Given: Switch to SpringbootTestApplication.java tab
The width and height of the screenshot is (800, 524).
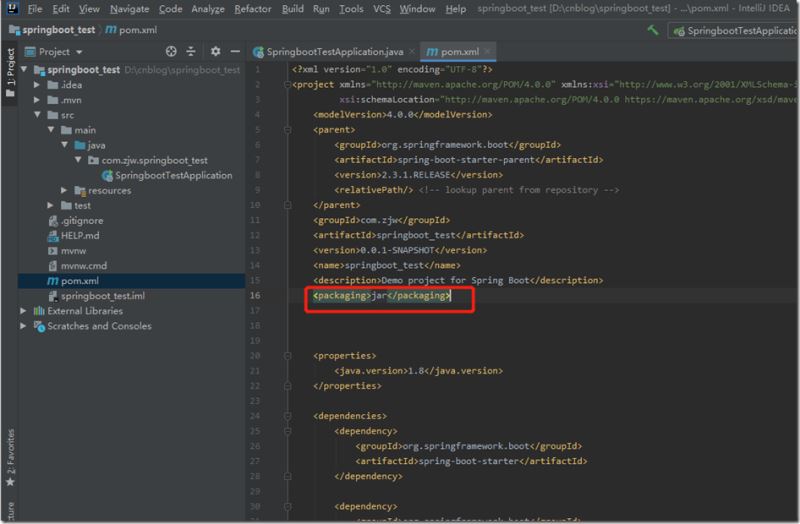Looking at the screenshot, I should click(332, 51).
